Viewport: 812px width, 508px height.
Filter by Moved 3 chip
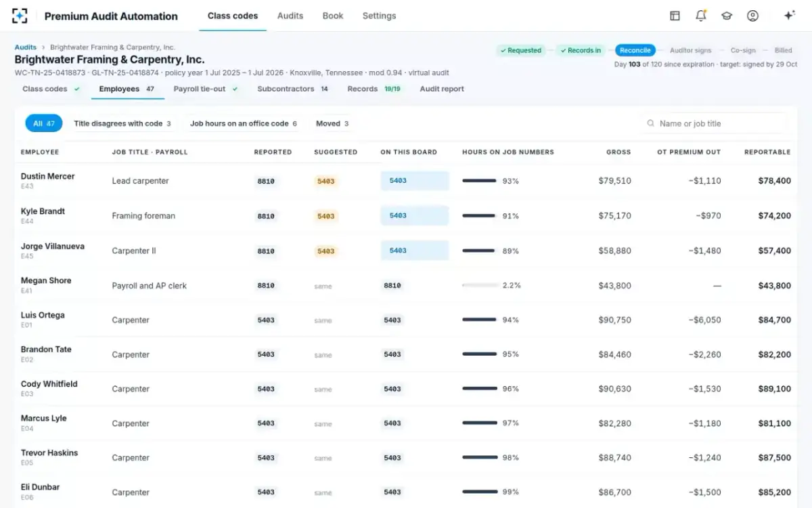click(332, 123)
